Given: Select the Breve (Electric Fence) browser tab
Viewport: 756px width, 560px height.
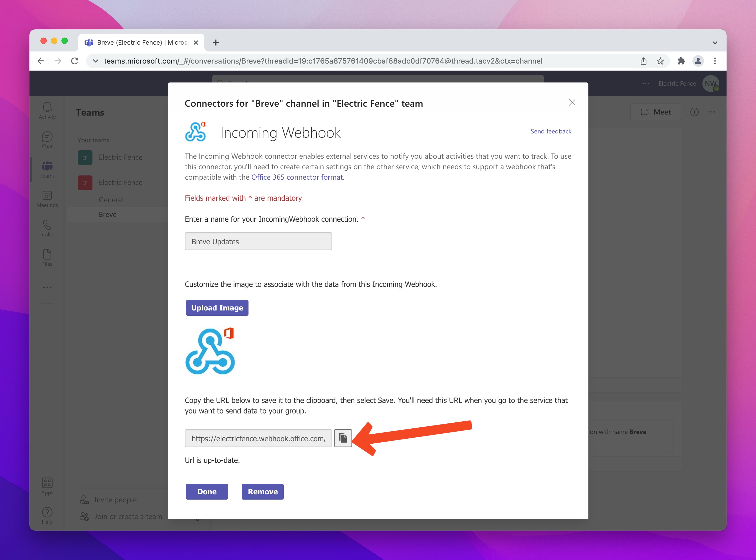Looking at the screenshot, I should coord(142,42).
